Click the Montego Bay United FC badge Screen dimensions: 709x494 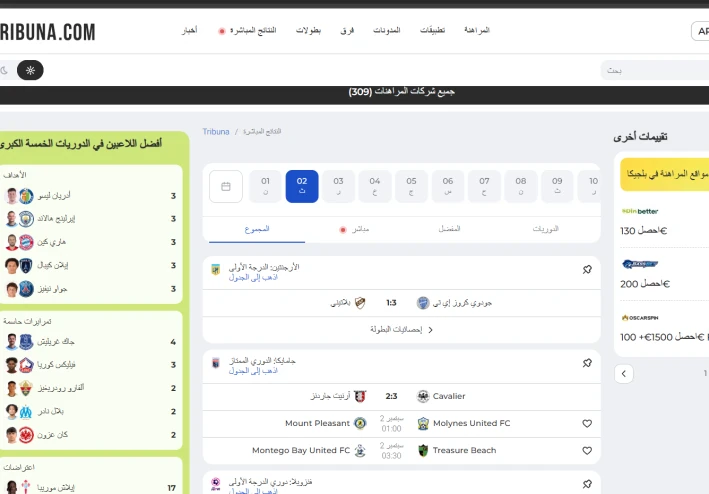(360, 451)
